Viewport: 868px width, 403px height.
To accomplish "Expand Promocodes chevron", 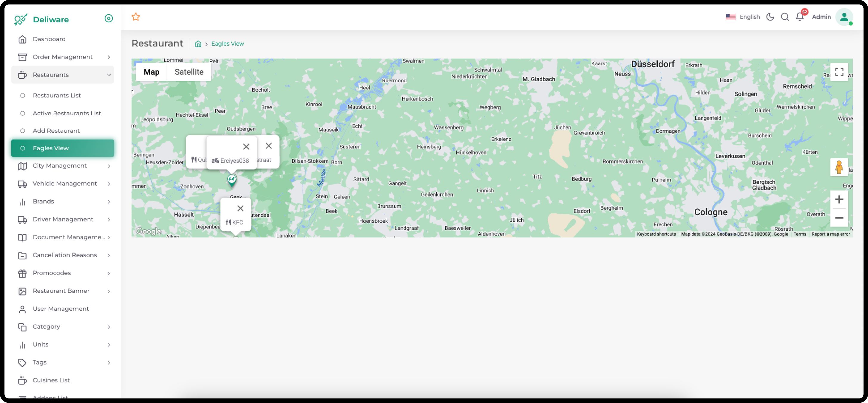I will (x=109, y=273).
